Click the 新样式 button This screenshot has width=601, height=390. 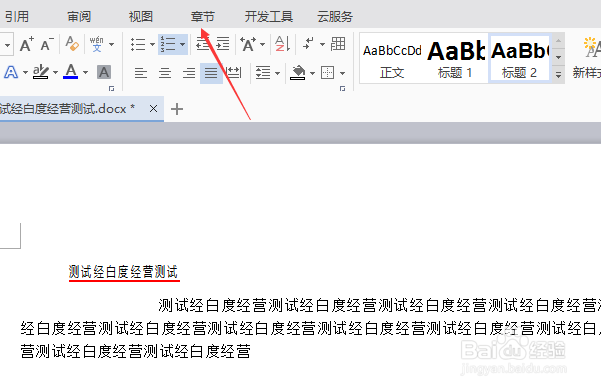(586, 58)
